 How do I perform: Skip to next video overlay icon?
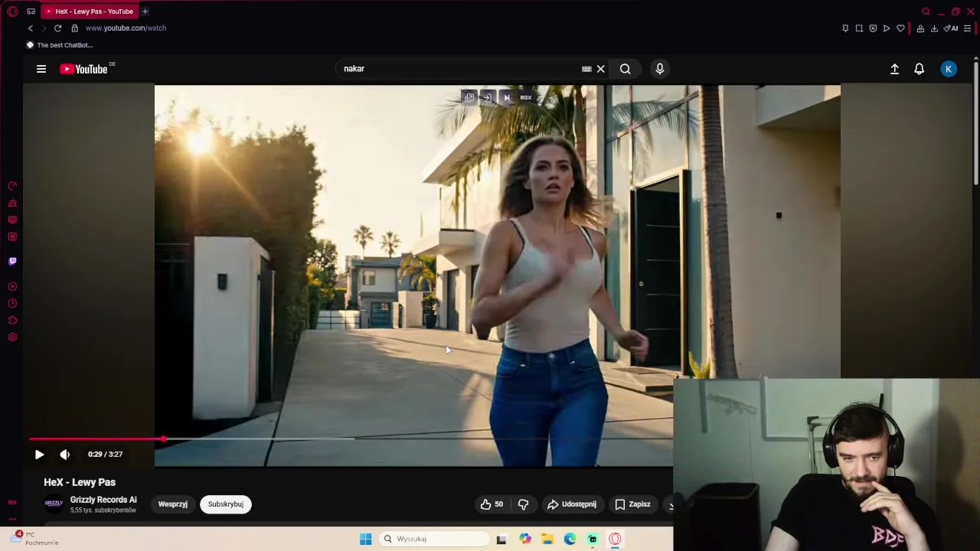pyautogui.click(x=506, y=98)
